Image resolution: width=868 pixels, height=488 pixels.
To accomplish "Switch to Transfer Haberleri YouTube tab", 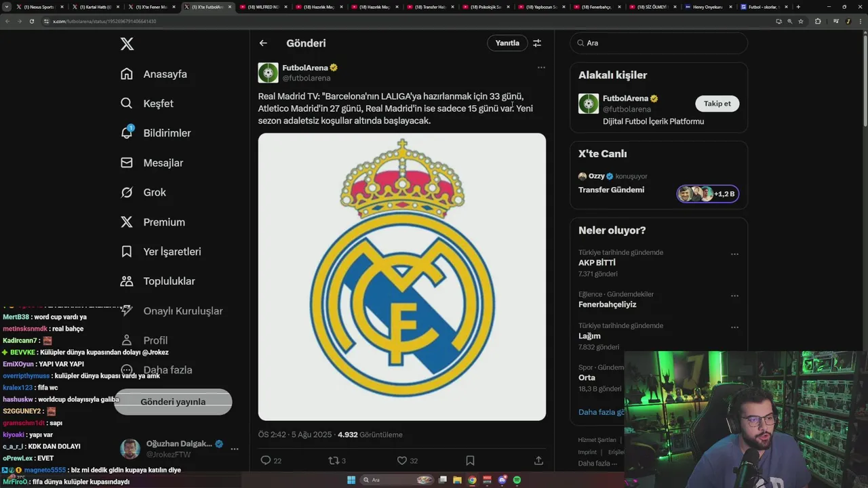I will click(x=430, y=7).
